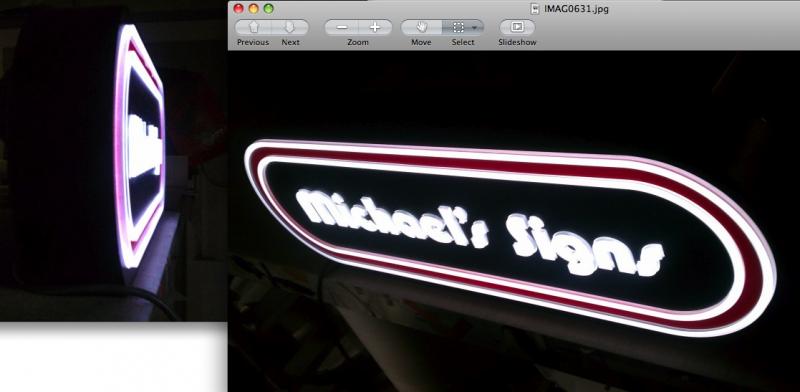Click the "Next" toolbar label
This screenshot has height=392, width=800.
[290, 42]
